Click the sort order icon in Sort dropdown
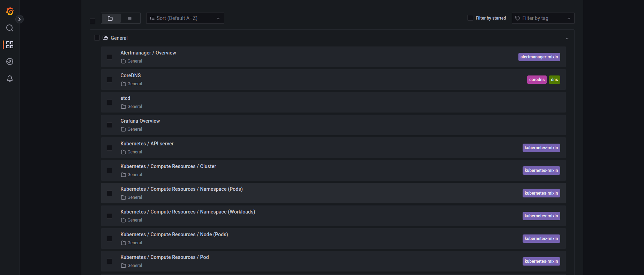644x275 pixels. pyautogui.click(x=152, y=18)
